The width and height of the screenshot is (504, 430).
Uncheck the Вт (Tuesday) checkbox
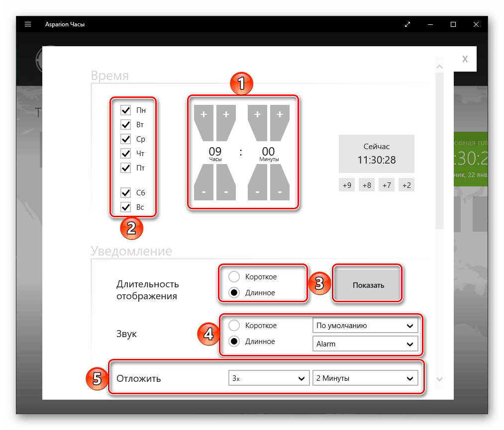(126, 125)
